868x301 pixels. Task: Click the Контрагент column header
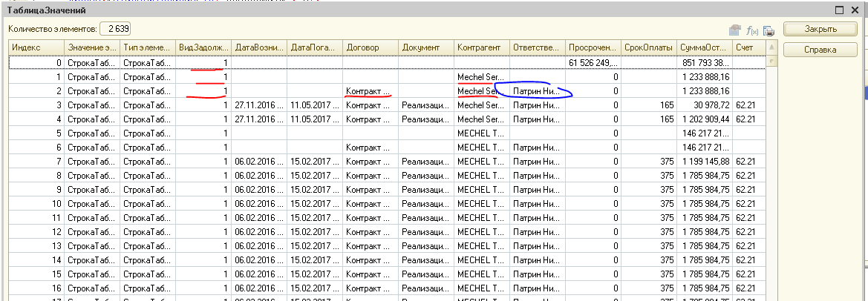pyautogui.click(x=482, y=48)
